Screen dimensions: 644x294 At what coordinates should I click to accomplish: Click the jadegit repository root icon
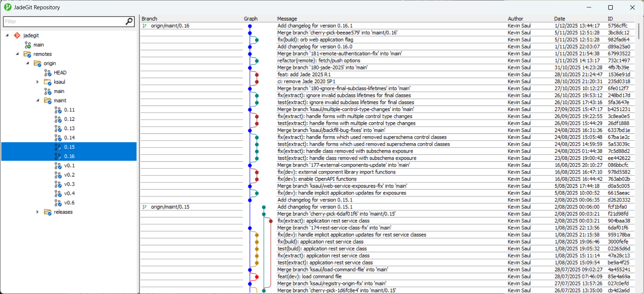point(17,35)
